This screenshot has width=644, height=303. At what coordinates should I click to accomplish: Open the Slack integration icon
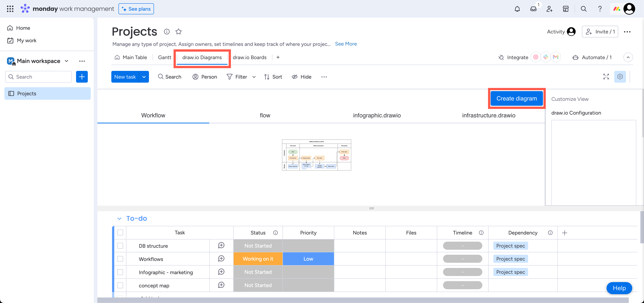click(546, 57)
